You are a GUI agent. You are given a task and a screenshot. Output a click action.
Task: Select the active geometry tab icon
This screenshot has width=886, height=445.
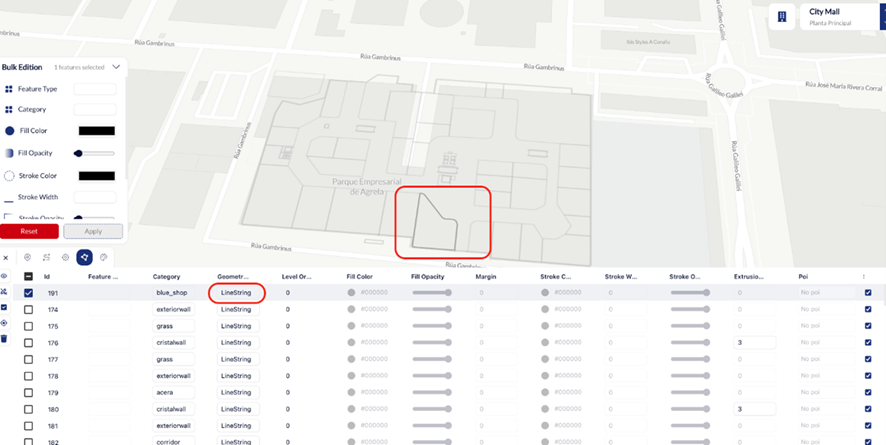84,257
